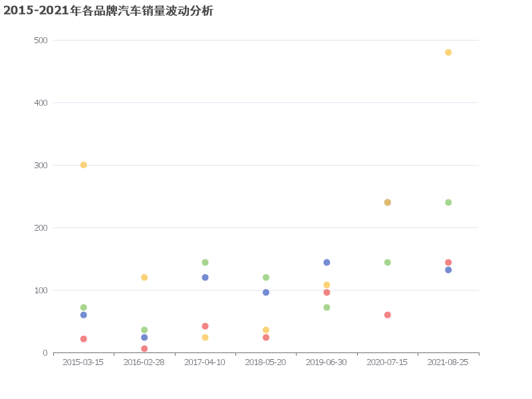Image resolution: width=532 pixels, height=399 pixels.
Task: Click the y-axis label 400
Action: tap(41, 103)
